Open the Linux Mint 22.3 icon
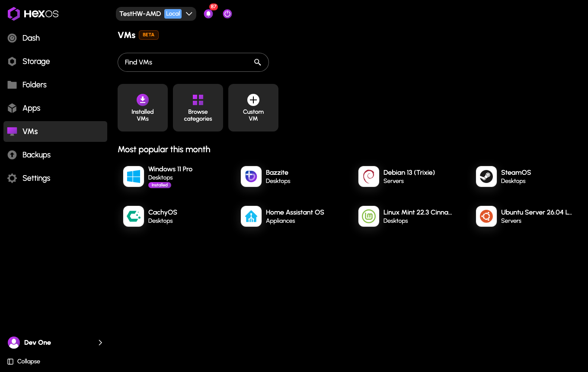 pos(369,216)
